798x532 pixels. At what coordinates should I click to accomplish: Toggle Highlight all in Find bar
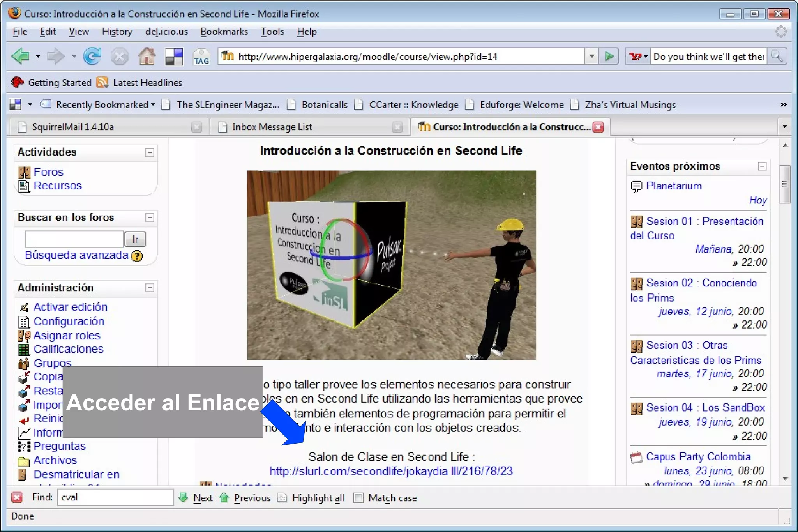(x=318, y=498)
